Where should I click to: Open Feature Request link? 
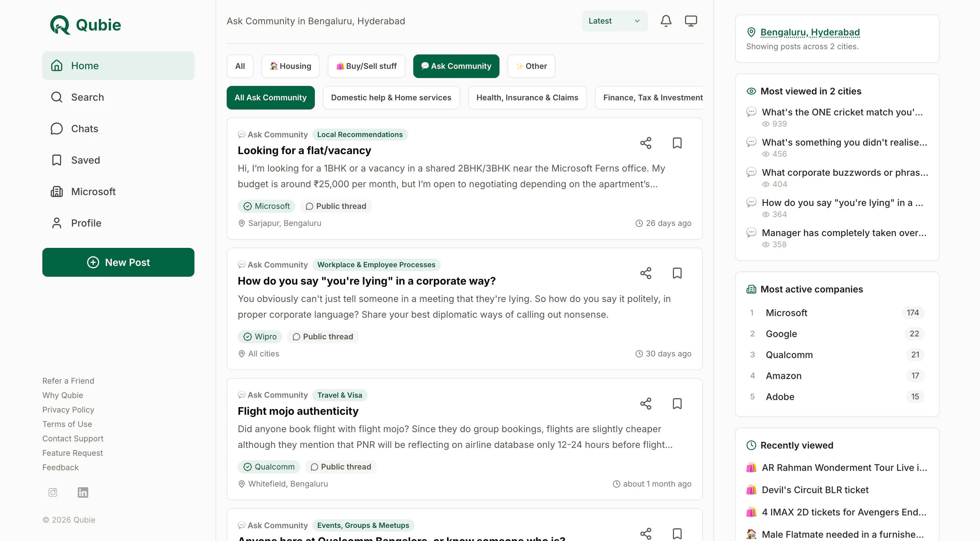72,453
